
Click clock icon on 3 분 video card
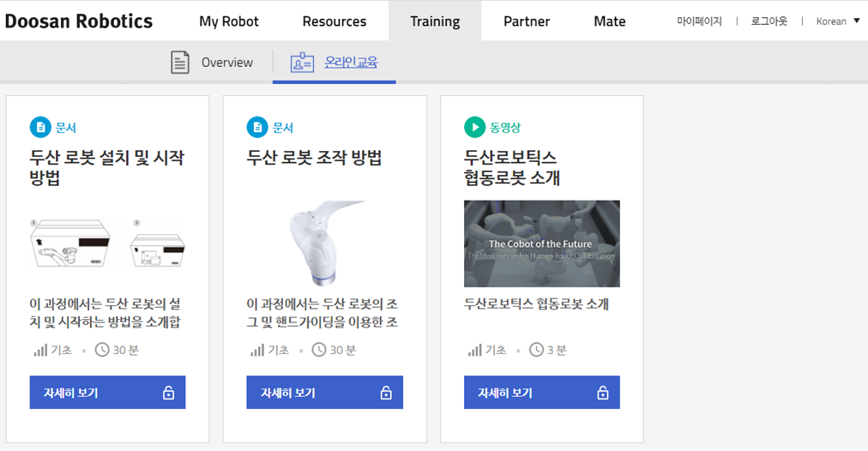coord(537,350)
